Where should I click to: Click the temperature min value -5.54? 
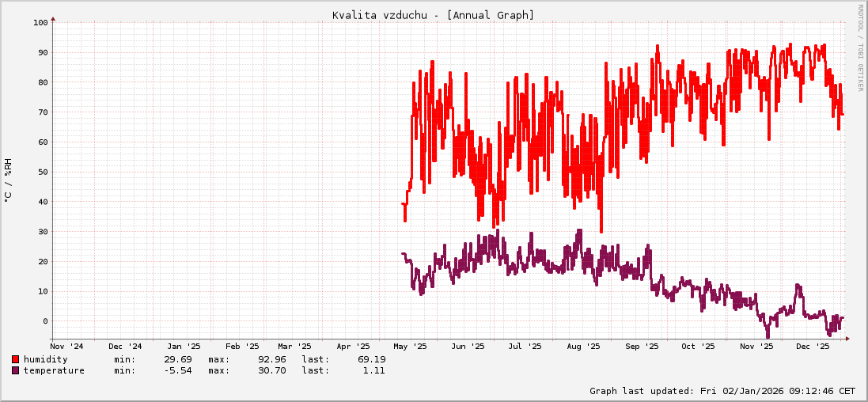(x=178, y=370)
